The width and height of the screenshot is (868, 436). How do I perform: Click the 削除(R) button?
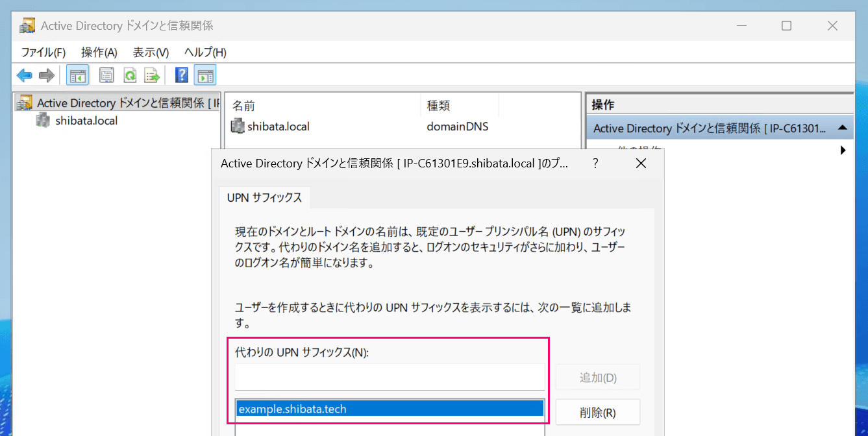(598, 412)
